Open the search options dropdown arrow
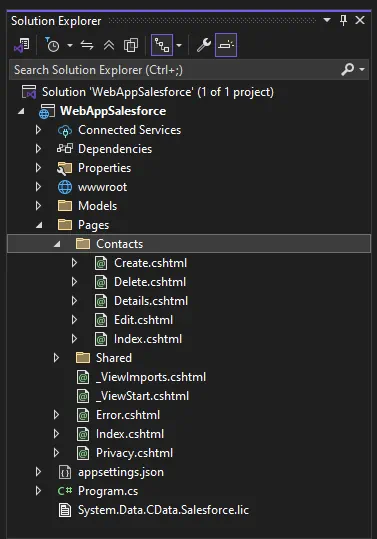Screen dimensions: 377x539 pos(362,69)
